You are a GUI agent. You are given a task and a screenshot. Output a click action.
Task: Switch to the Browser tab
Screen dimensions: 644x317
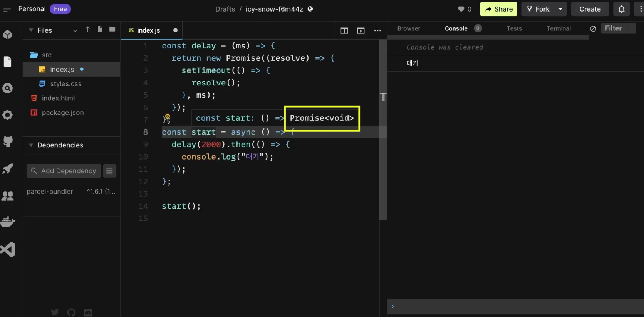[409, 28]
